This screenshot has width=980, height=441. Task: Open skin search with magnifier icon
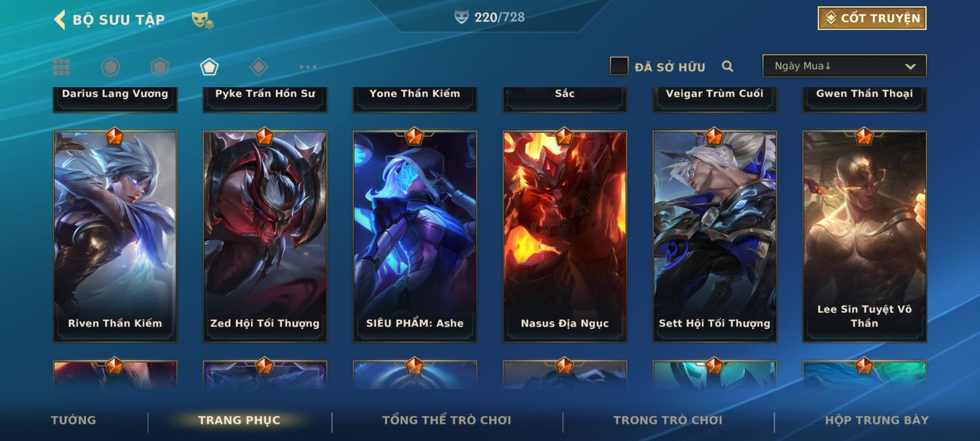(727, 66)
